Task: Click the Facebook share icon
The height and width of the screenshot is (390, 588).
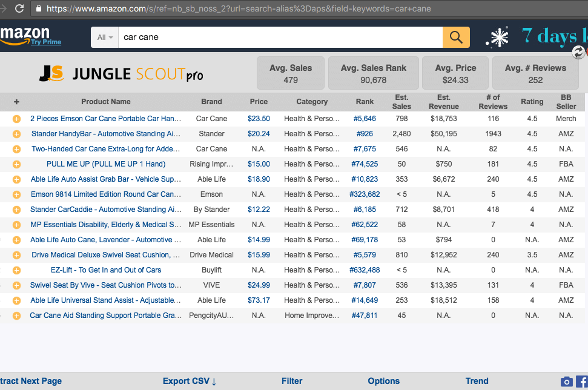Action: coord(582,382)
